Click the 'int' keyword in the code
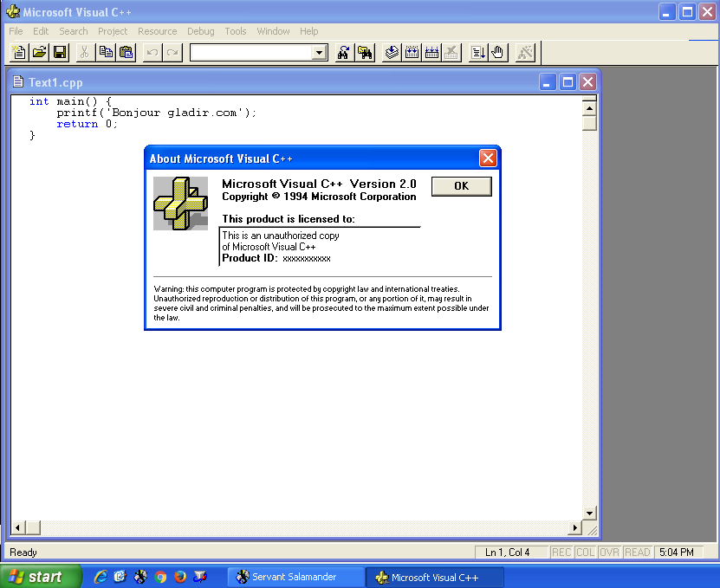This screenshot has width=720, height=588. click(x=39, y=101)
